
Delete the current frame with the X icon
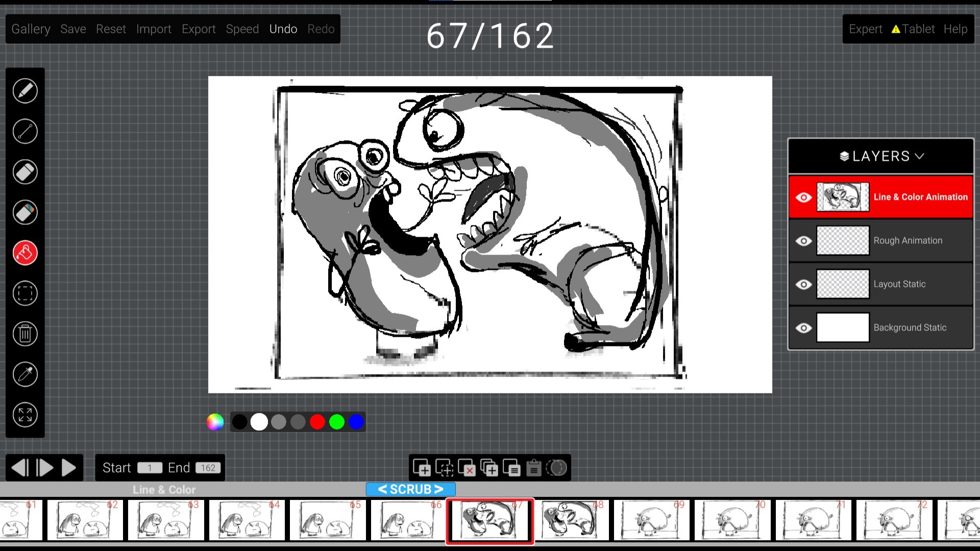(468, 468)
